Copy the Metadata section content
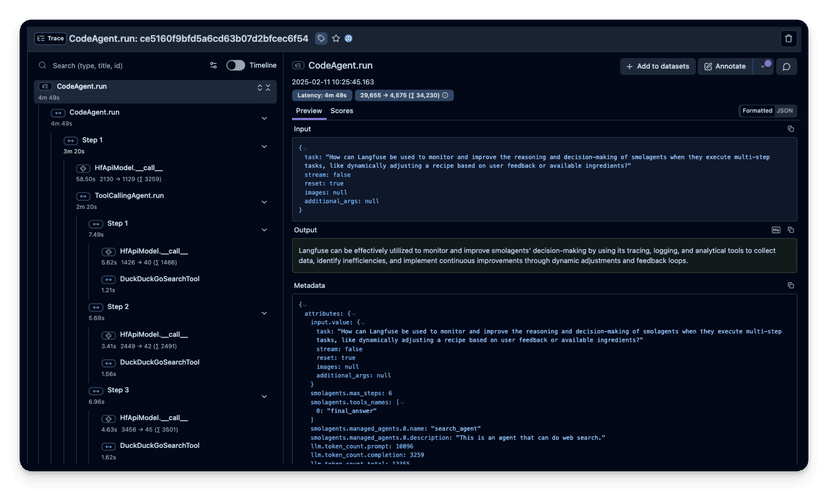This screenshot has width=828, height=491. pos(791,286)
